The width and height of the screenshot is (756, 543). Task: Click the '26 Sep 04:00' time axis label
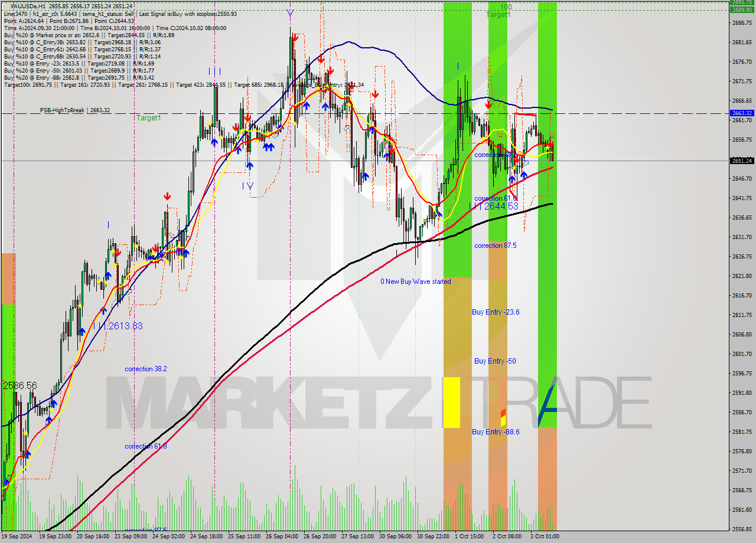point(282,537)
